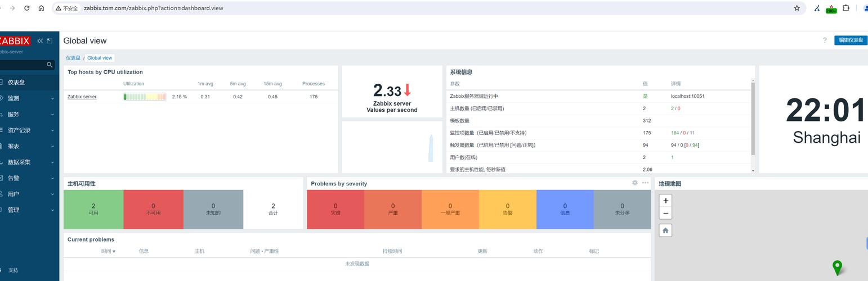The width and height of the screenshot is (868, 281).
Task: Open the gear settings of Problems by severity
Action: click(635, 183)
